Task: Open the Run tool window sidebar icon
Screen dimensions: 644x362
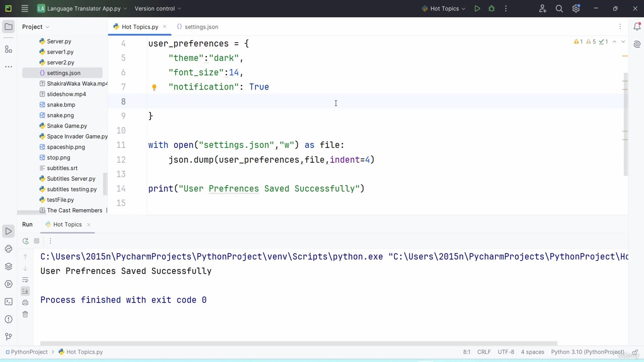Action: pyautogui.click(x=9, y=231)
